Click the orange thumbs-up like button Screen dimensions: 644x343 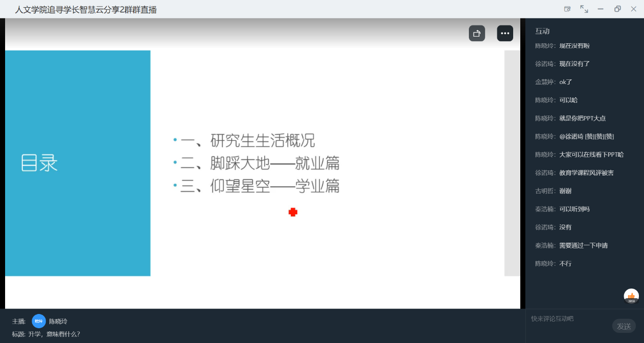pos(631,296)
